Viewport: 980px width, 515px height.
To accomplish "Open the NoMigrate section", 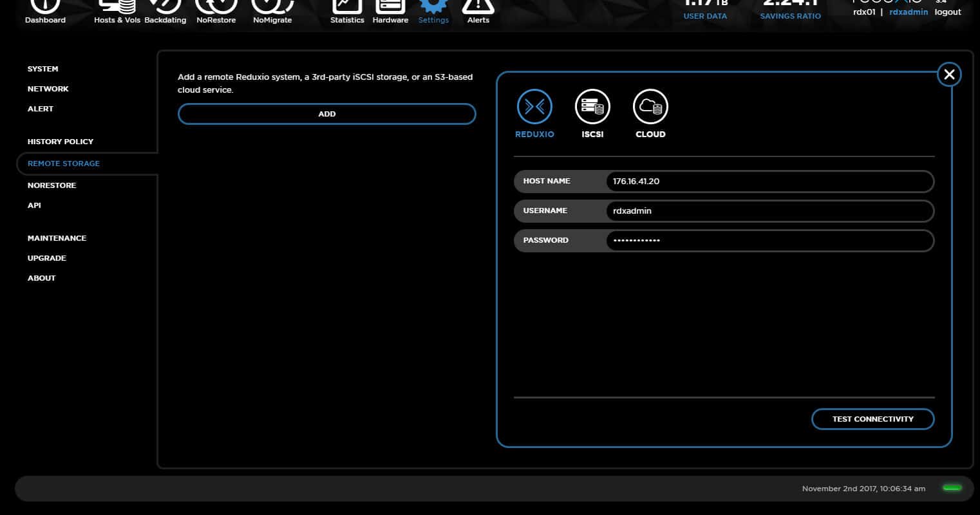I will pyautogui.click(x=272, y=12).
